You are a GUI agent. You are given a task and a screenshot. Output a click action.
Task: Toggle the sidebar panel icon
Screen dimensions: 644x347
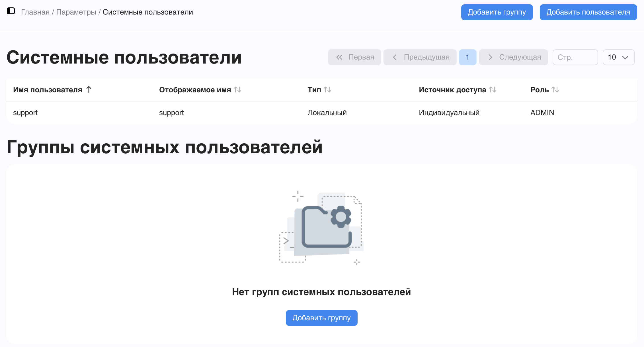(11, 11)
